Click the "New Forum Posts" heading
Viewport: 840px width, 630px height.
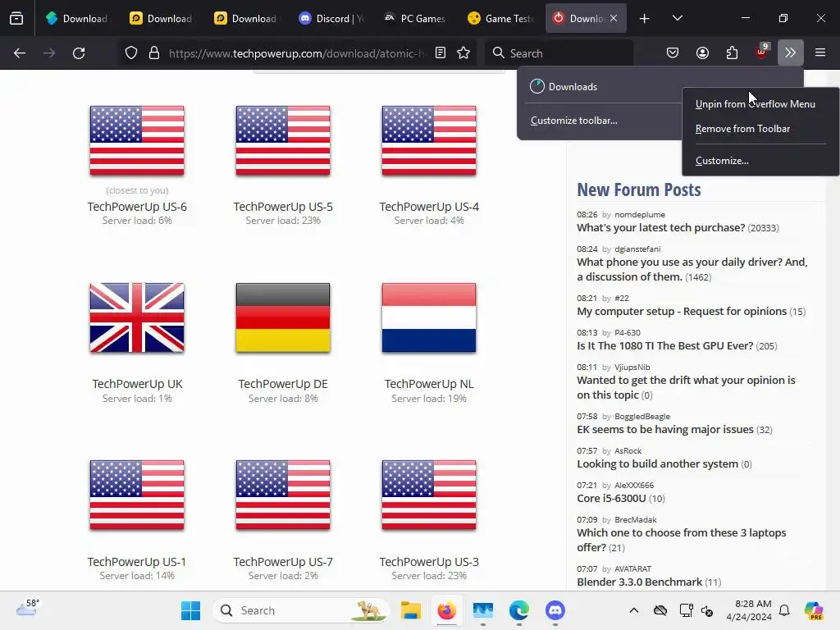(638, 189)
